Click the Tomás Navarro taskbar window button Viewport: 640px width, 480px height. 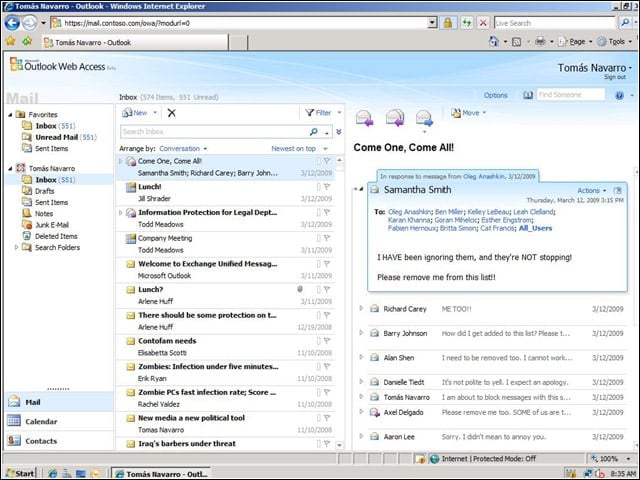pos(161,474)
